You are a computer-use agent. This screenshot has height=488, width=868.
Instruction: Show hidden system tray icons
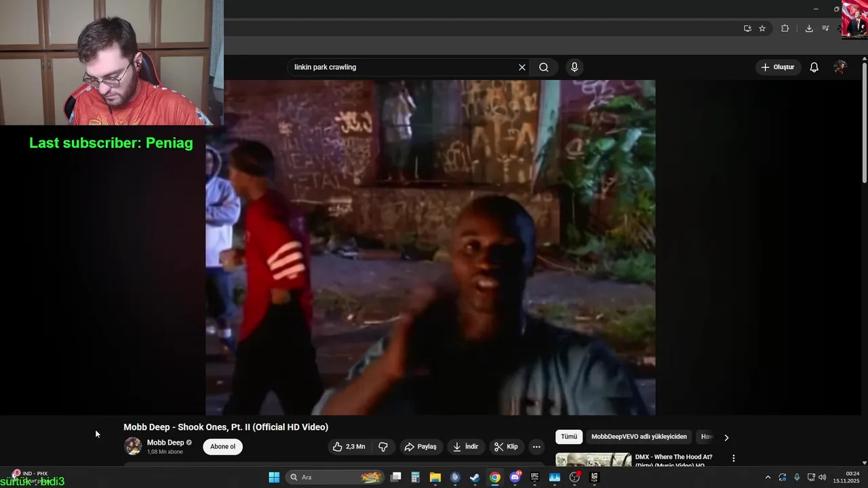coord(768,477)
